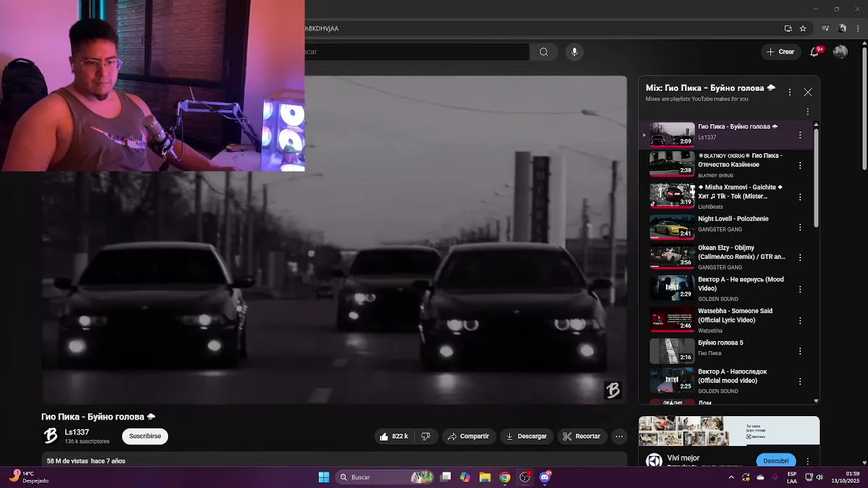Select Буйно голова 5 video title
This screenshot has width=868, height=488.
click(720, 343)
